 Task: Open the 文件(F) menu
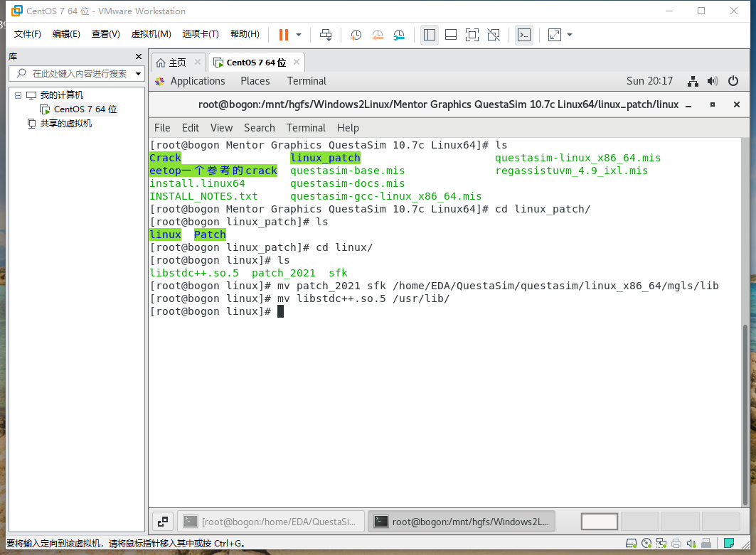click(28, 34)
